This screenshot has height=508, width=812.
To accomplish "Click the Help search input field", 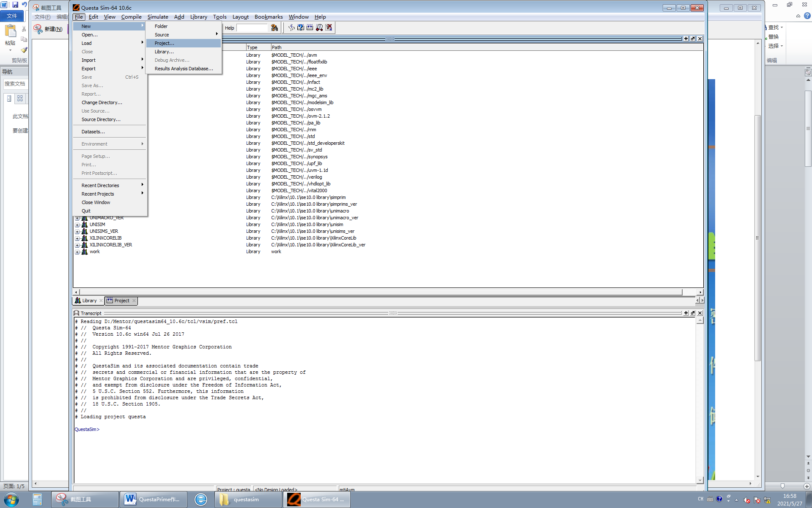I will click(252, 28).
